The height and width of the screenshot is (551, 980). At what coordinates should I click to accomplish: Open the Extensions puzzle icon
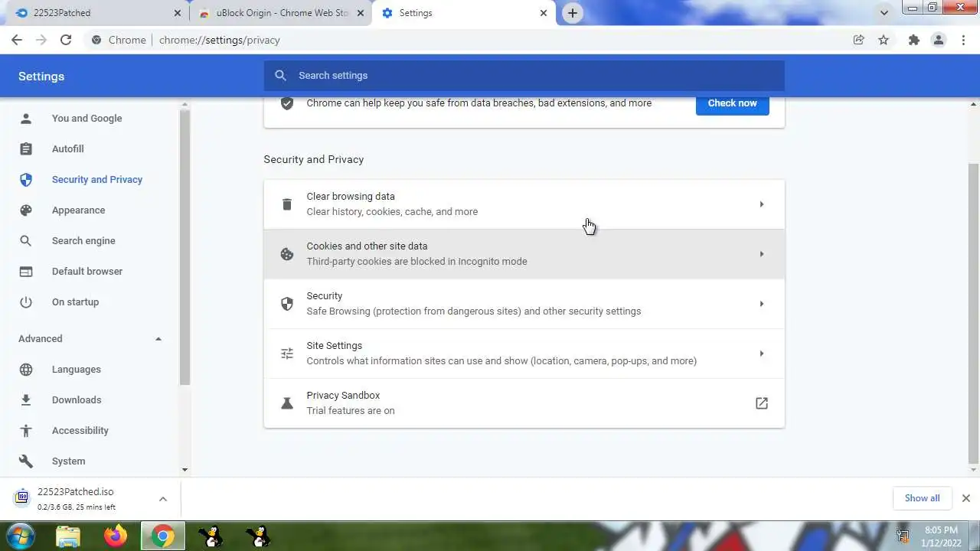[x=914, y=40]
